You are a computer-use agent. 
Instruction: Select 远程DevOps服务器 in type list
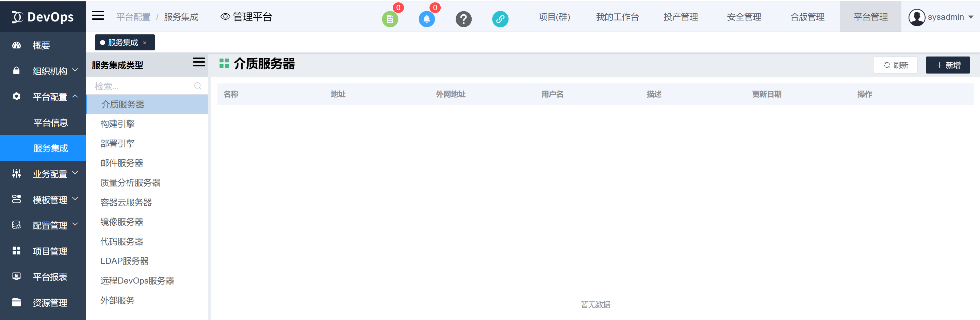(147, 281)
